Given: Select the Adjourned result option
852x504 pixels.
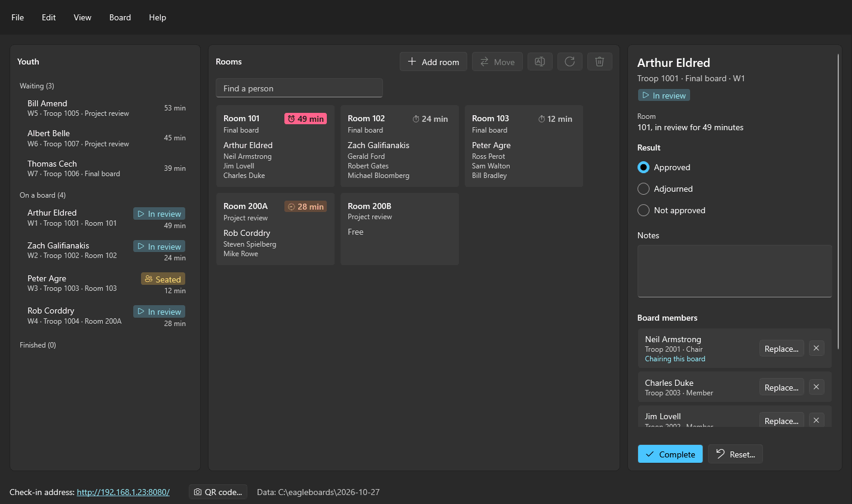Looking at the screenshot, I should pos(665,189).
